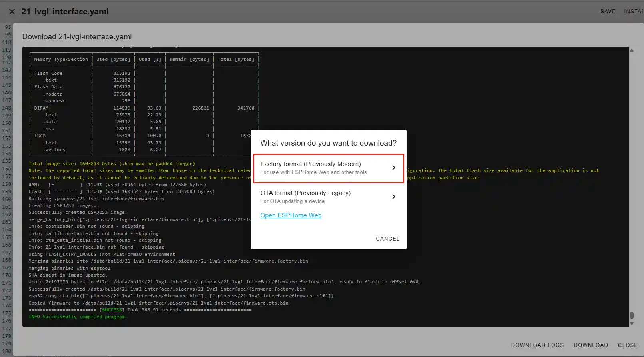The image size is (644, 357).
Task: Click the green SUCCESS text in log
Action: (112, 310)
